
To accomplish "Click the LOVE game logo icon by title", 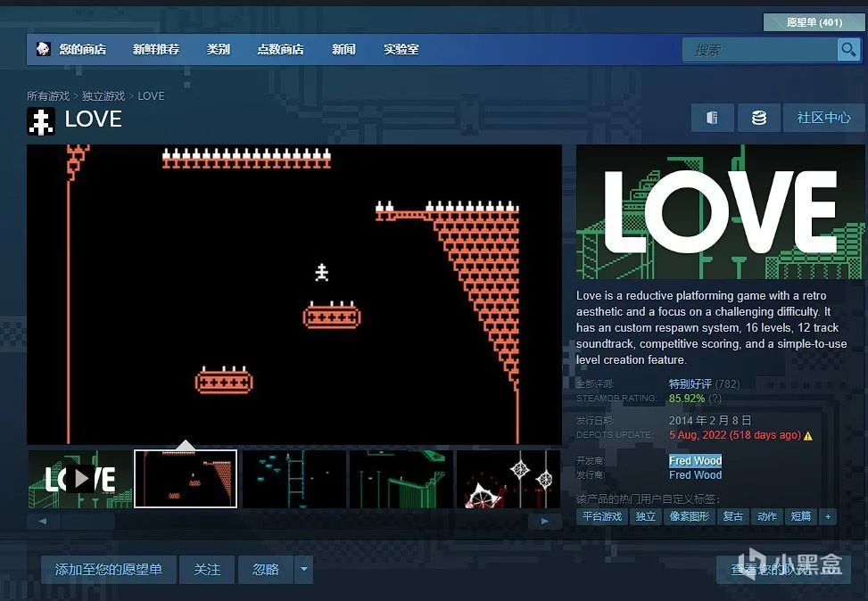I will [x=40, y=121].
